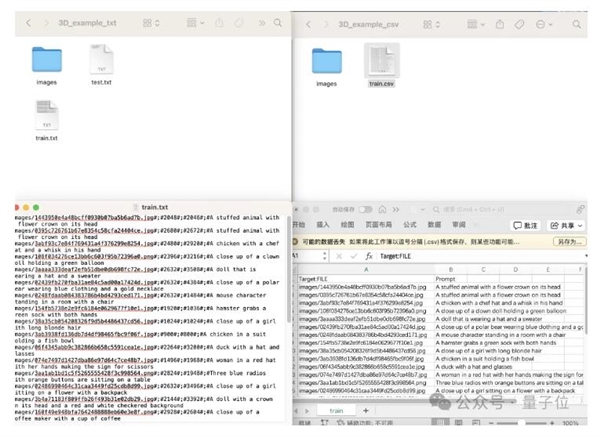Go forward in the 3D_example_csv Finder window
The image size is (600, 437).
[326, 24]
